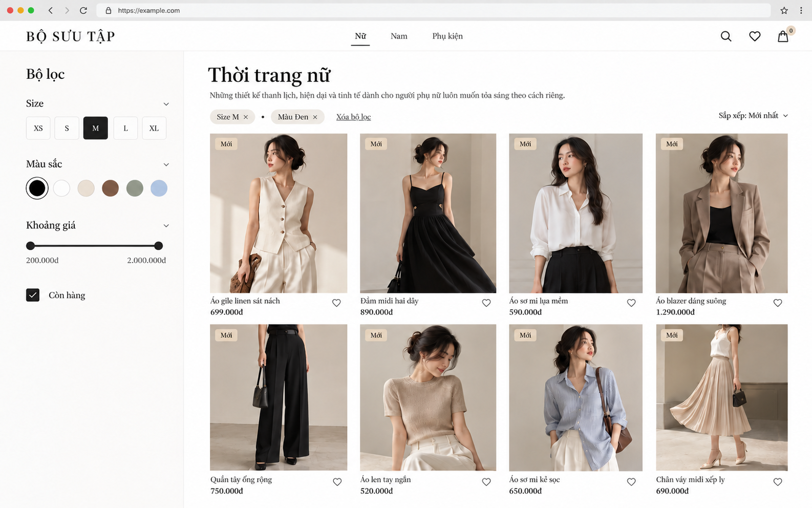The height and width of the screenshot is (508, 812).
Task: Click the Xóa bộ lọc link
Action: click(x=353, y=117)
